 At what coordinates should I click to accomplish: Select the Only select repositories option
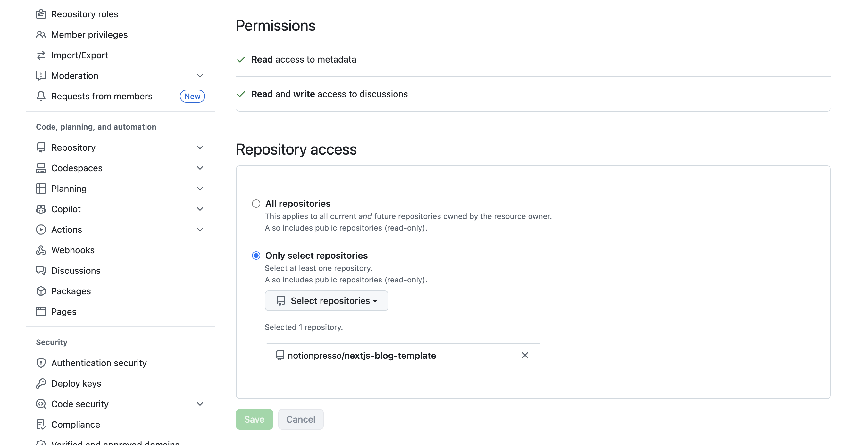pyautogui.click(x=256, y=256)
